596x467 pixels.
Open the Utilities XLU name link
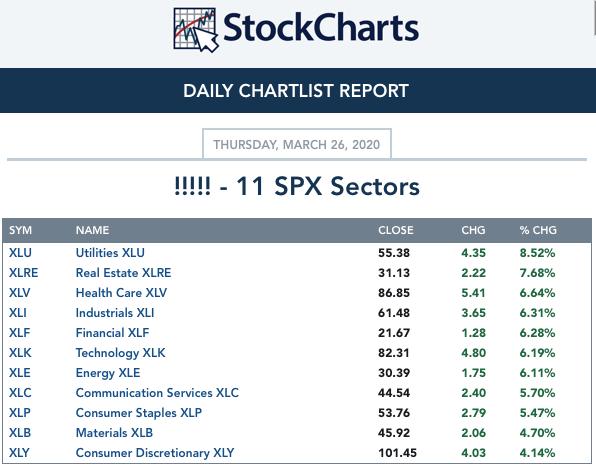110,253
